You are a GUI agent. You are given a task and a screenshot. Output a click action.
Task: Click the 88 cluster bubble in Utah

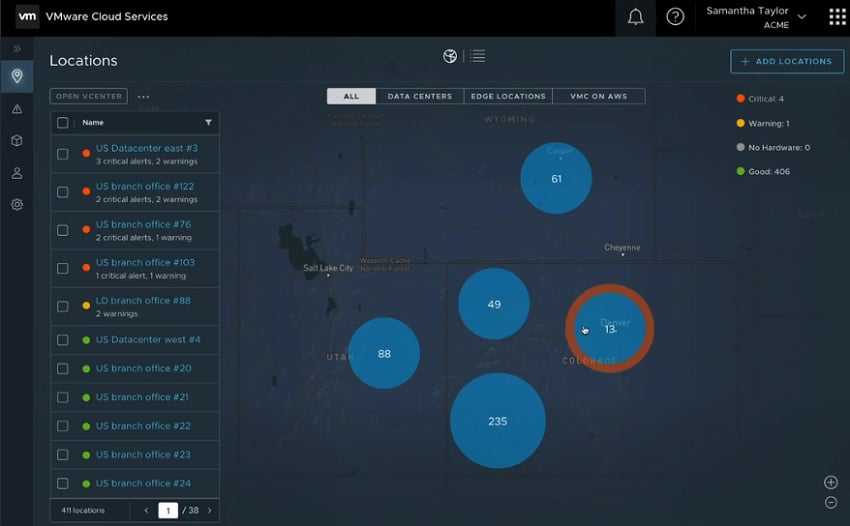[384, 354]
